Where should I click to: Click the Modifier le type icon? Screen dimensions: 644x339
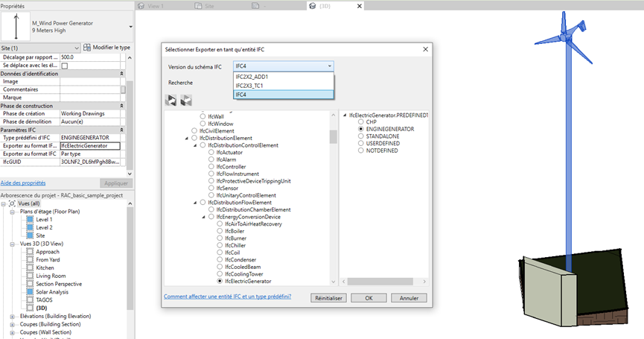point(87,48)
